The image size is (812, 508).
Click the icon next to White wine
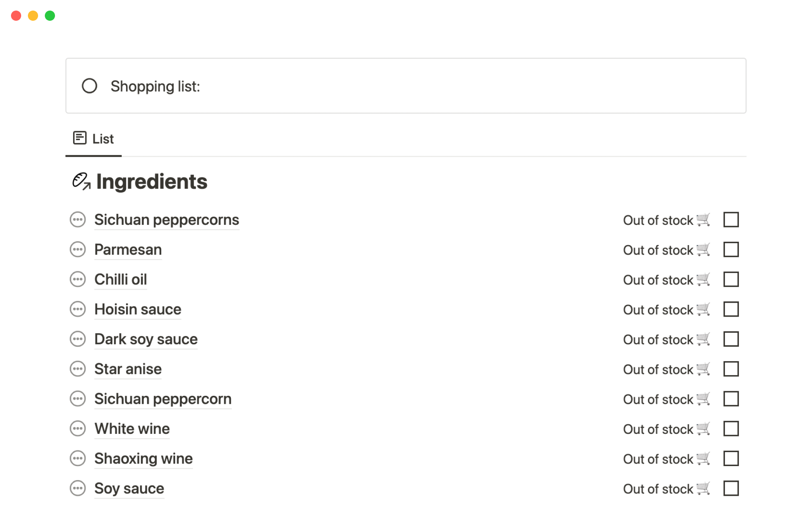click(78, 429)
